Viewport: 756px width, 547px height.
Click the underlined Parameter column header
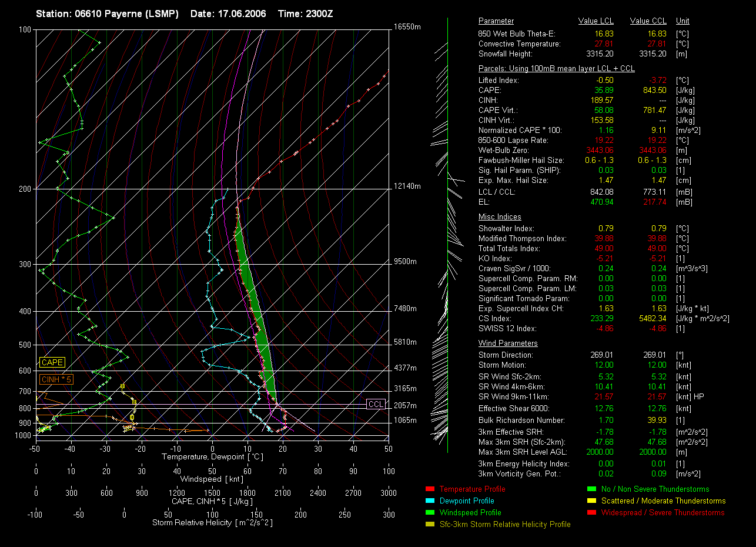pos(496,21)
